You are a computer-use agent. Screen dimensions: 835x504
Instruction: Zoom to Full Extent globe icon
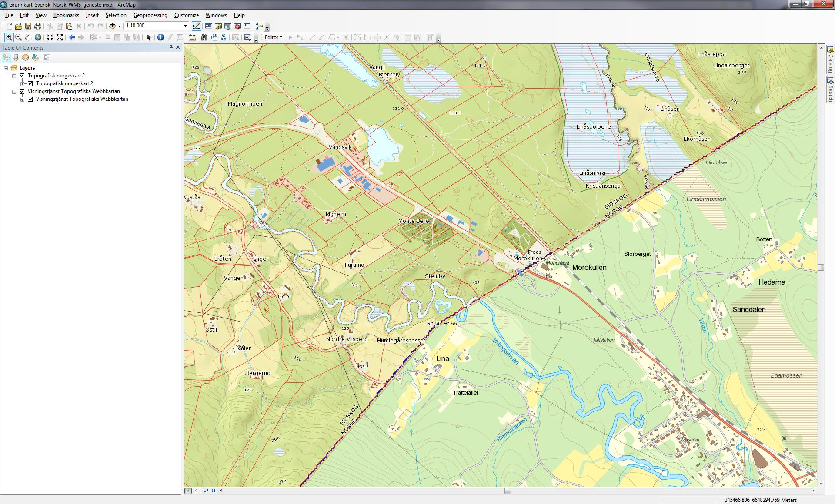coord(38,37)
